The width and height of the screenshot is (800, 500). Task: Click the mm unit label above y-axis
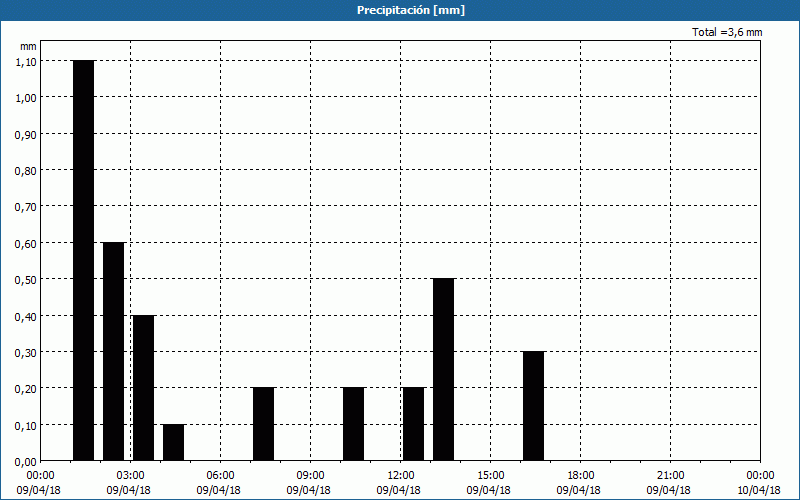pyautogui.click(x=29, y=46)
